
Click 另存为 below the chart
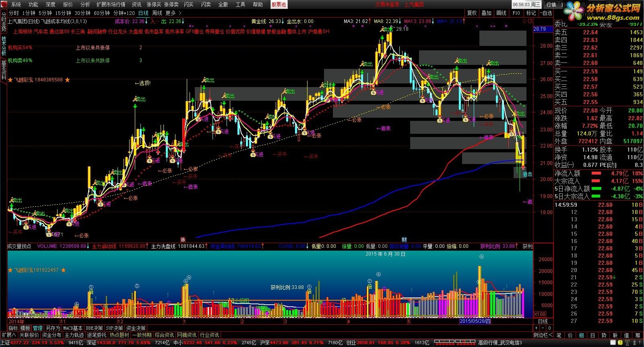click(53, 328)
